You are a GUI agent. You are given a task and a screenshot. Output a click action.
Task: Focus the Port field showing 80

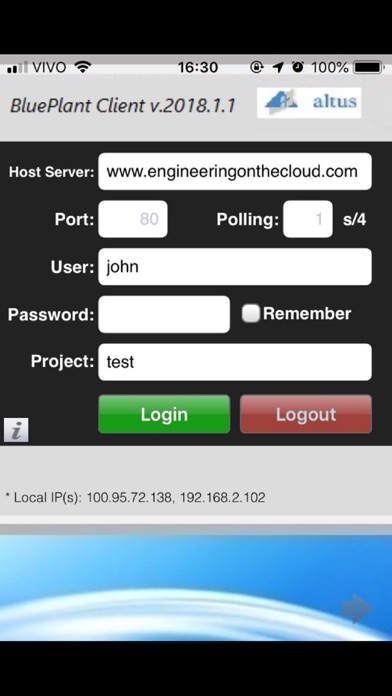(133, 219)
